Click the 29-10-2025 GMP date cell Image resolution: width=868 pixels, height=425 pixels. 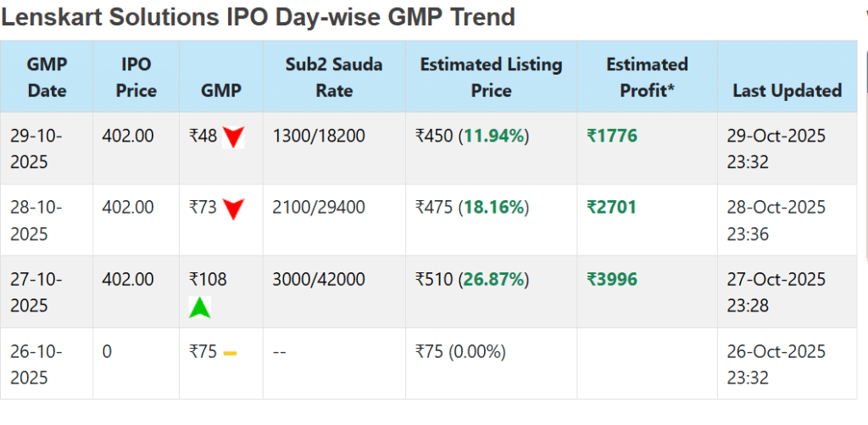pos(36,148)
